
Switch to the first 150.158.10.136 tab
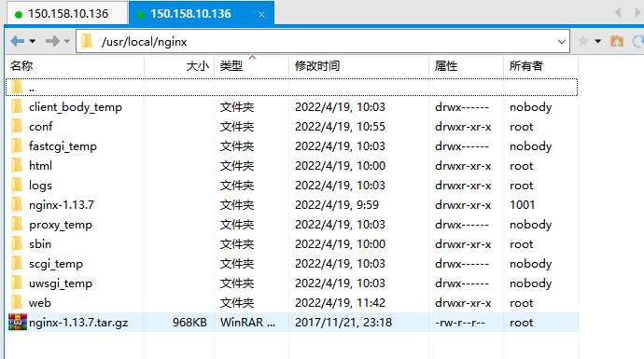point(67,14)
